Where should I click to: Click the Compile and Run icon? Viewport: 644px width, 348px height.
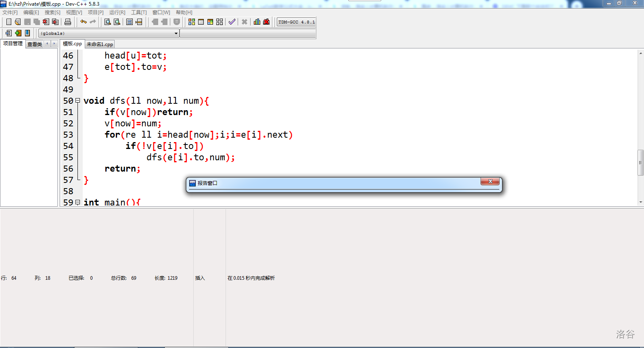[x=210, y=22]
